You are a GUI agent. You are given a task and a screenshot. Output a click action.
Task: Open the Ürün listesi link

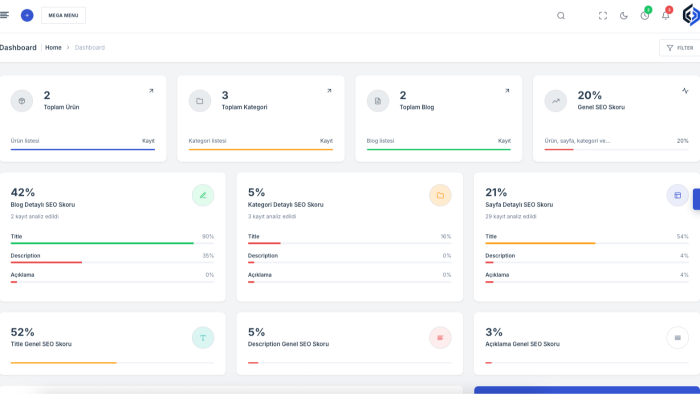tap(25, 141)
